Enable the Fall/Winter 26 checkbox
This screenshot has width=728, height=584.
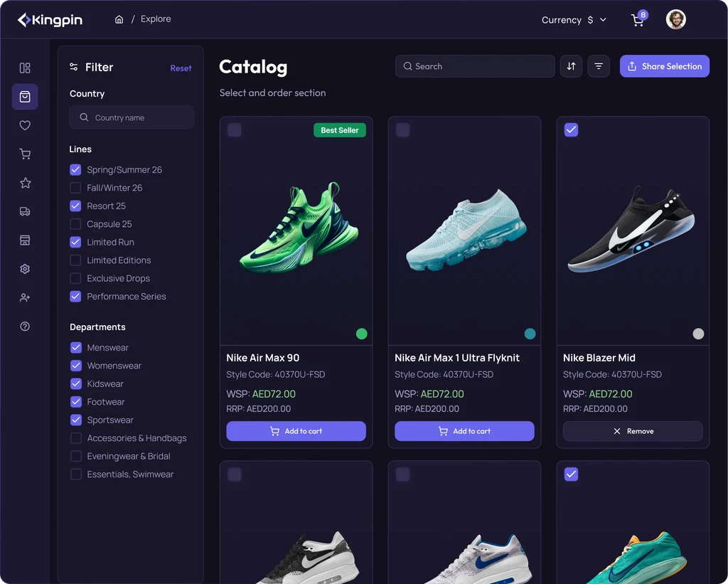coord(75,188)
